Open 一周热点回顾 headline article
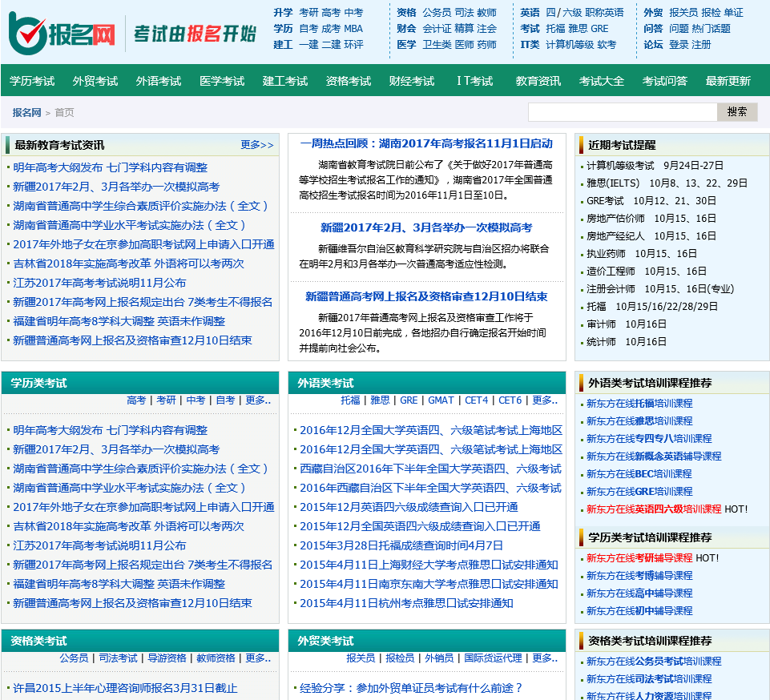 tap(426, 143)
